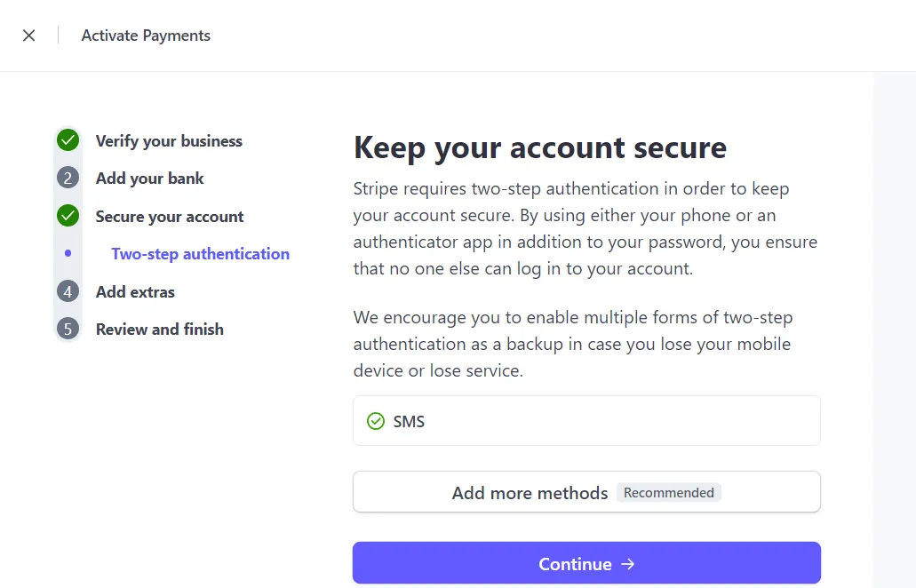Click the arrow icon in Continue button

point(627,564)
